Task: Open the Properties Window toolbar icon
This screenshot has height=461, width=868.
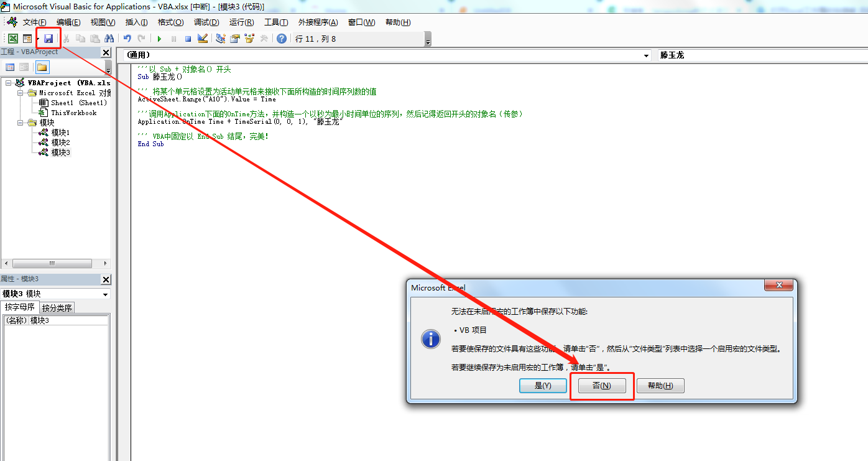Action: [x=234, y=39]
